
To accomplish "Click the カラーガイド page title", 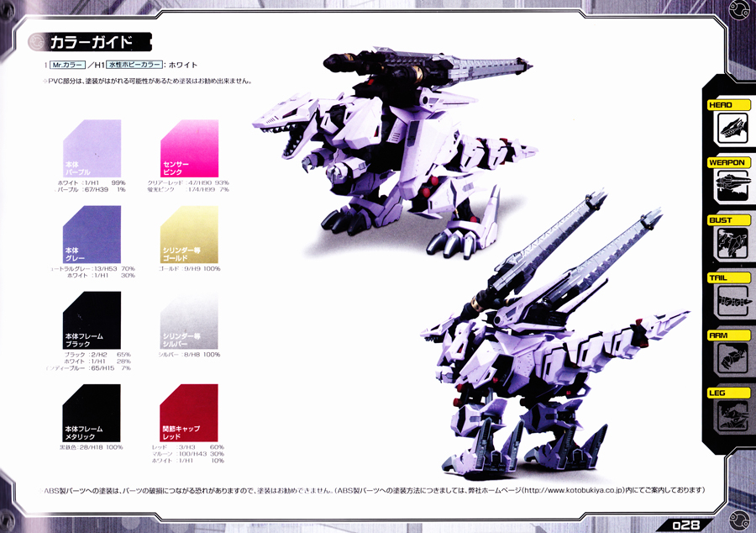I will [91, 42].
